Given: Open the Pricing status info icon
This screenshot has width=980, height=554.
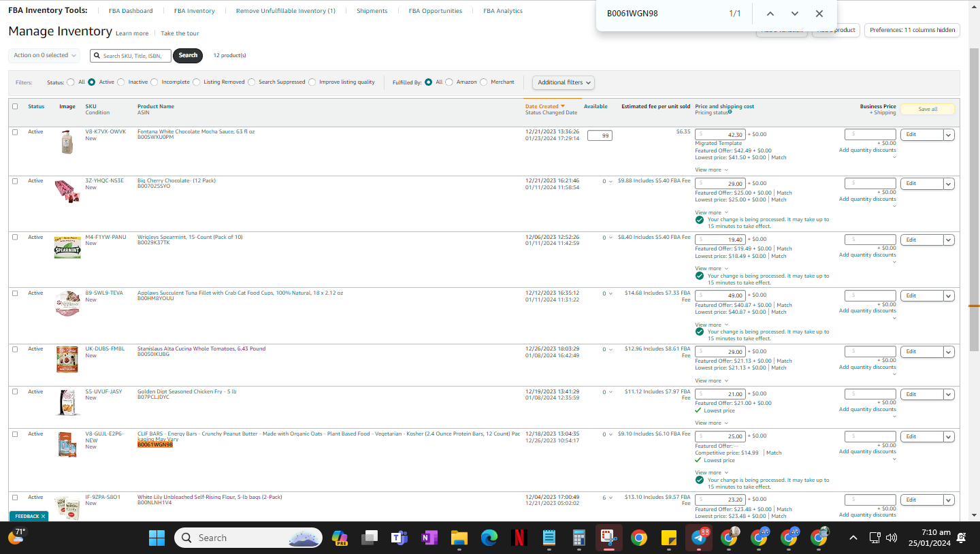Looking at the screenshot, I should click(730, 112).
